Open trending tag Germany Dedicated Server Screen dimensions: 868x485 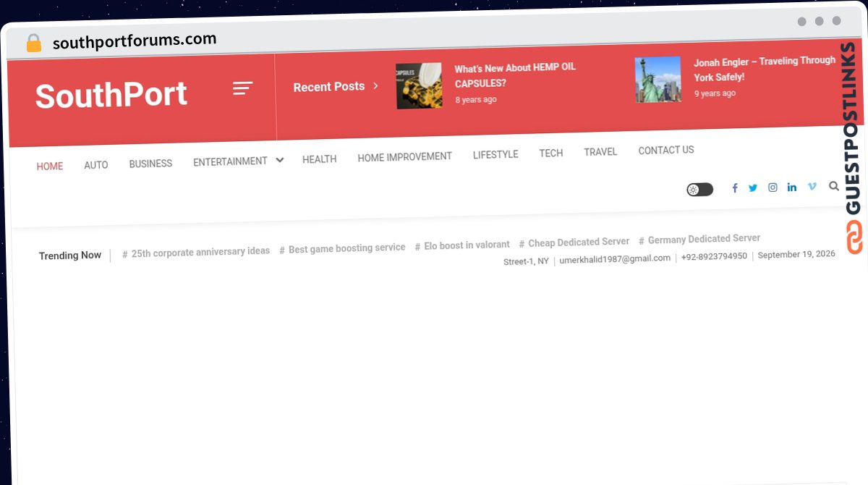point(699,239)
